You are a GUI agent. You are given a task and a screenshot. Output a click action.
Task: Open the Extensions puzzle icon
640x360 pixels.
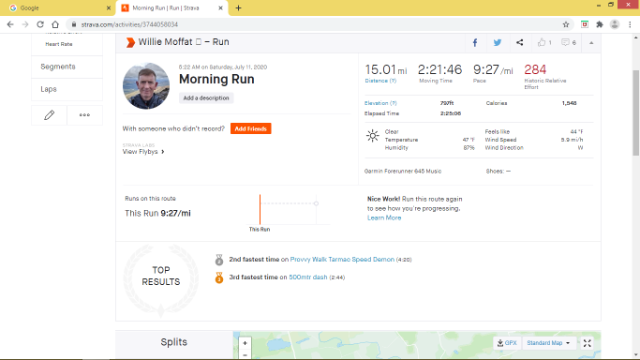click(x=600, y=24)
